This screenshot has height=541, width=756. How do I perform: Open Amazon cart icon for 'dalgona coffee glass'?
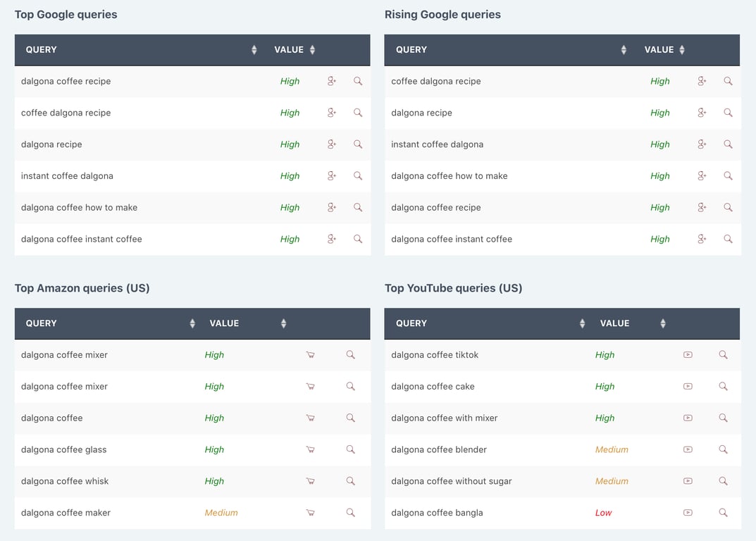(311, 449)
